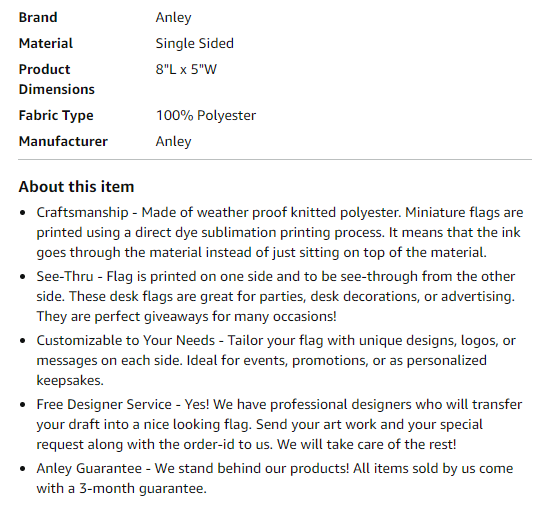Click the bullet dot before Craftsmanship

23,213
